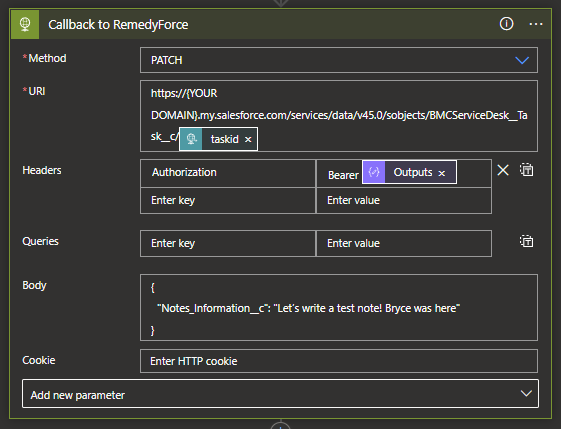Click the Bearer text in header value
This screenshot has height=429, width=561.
[343, 175]
